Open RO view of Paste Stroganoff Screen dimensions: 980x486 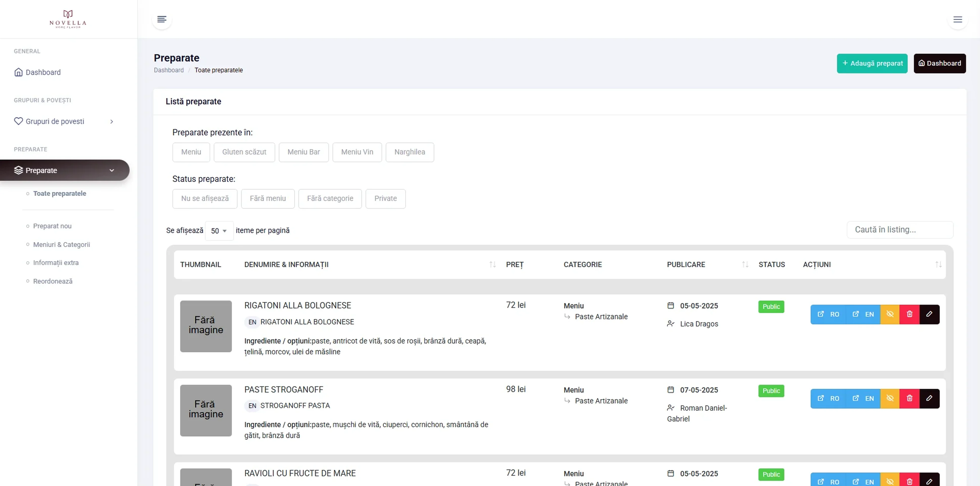[828, 398]
